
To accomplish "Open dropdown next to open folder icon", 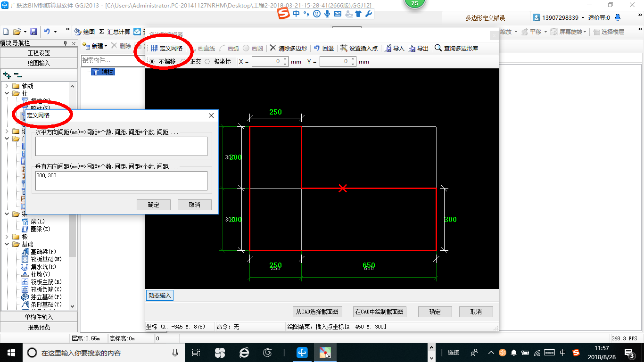I will pyautogui.click(x=25, y=32).
